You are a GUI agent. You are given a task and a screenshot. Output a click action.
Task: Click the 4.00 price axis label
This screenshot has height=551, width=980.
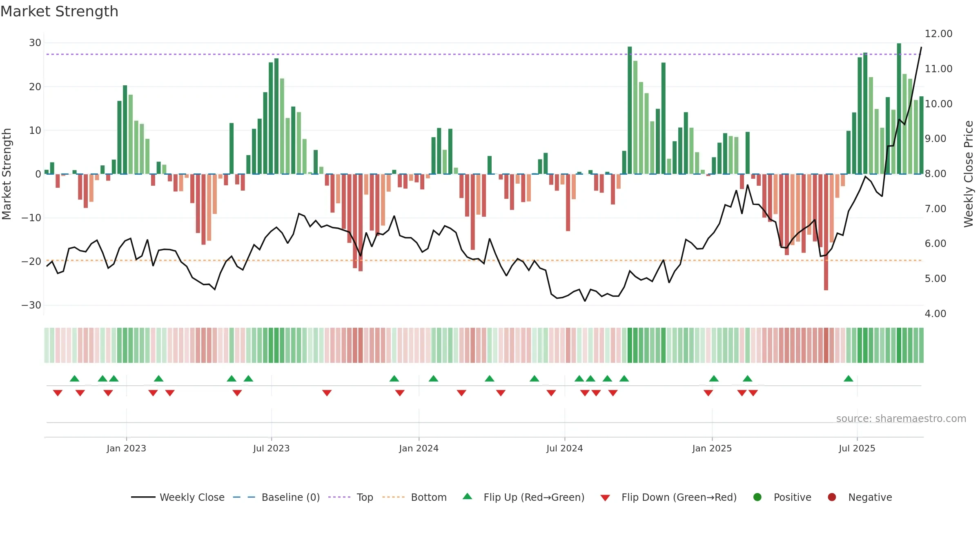935,314
